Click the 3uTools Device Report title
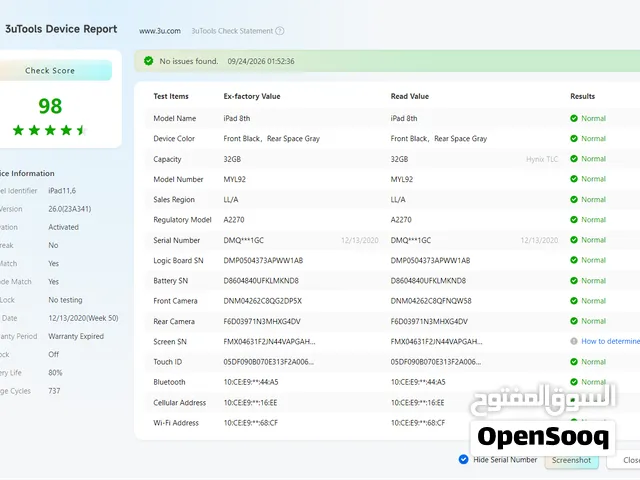 pyautogui.click(x=61, y=29)
